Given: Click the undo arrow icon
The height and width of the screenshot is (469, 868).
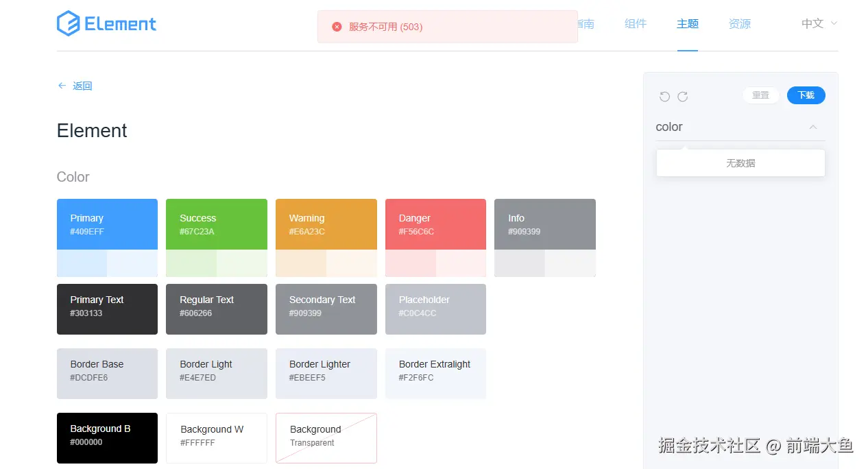Looking at the screenshot, I should (x=664, y=97).
